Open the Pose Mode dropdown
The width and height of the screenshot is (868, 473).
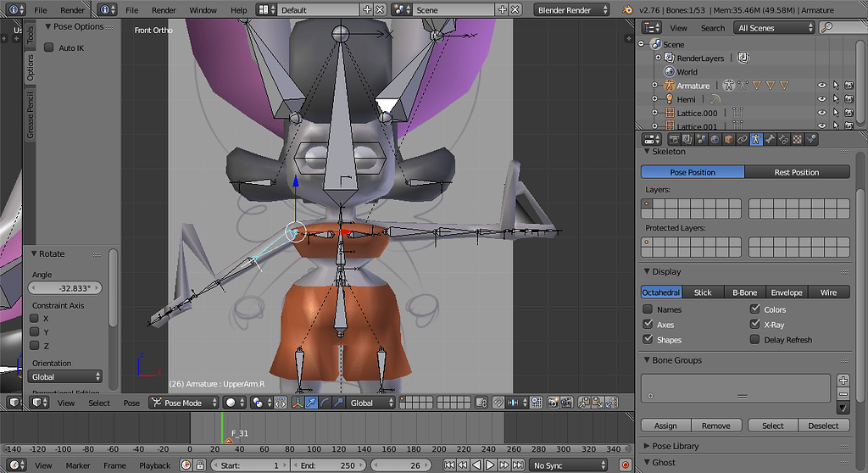[184, 403]
